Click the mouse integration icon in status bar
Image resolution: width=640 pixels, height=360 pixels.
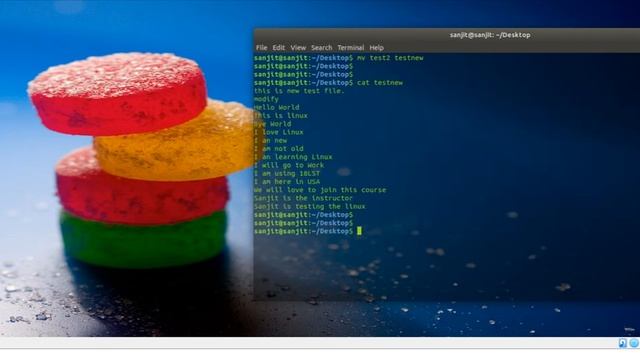pos(622,343)
